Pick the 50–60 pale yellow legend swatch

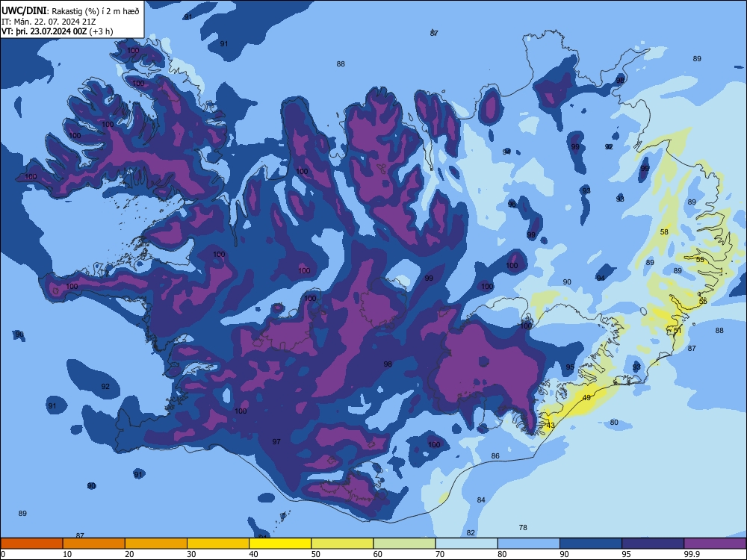pyautogui.click(x=342, y=544)
